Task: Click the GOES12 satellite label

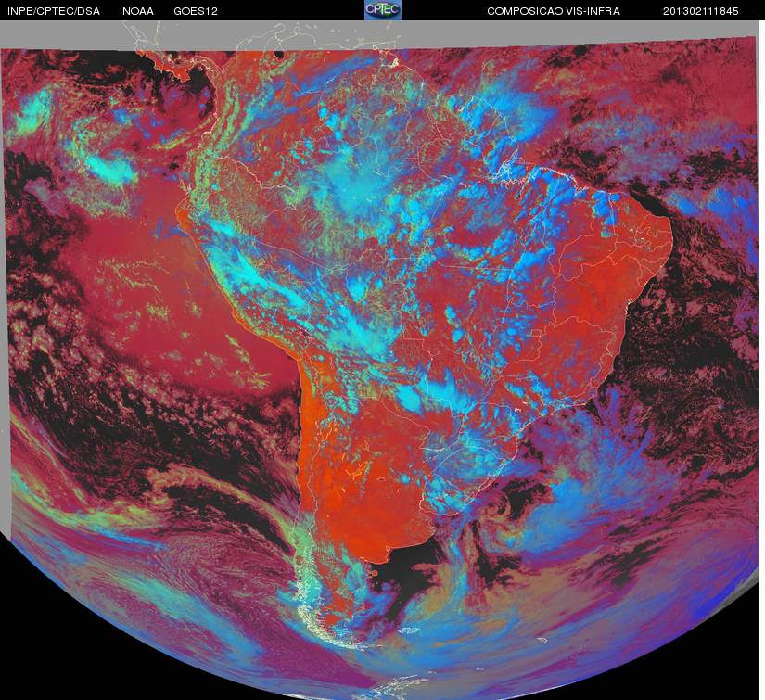Action: [196, 11]
